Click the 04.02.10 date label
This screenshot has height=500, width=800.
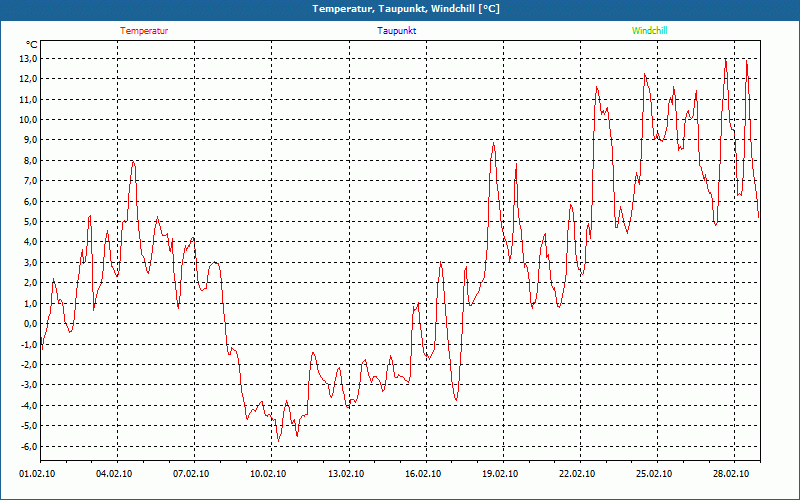click(114, 474)
